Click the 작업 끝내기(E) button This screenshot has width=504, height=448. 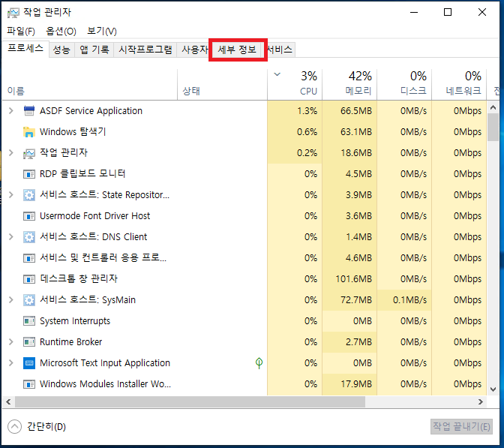pyautogui.click(x=461, y=427)
